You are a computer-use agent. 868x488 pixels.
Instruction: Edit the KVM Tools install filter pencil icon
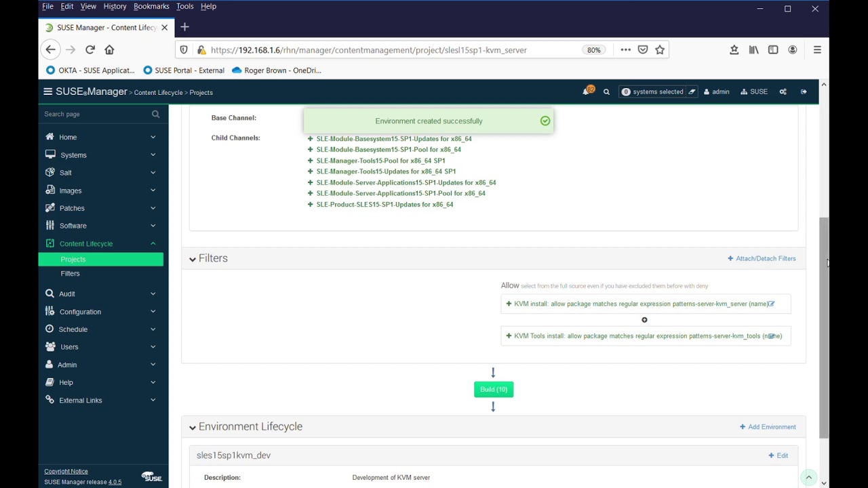[771, 336]
